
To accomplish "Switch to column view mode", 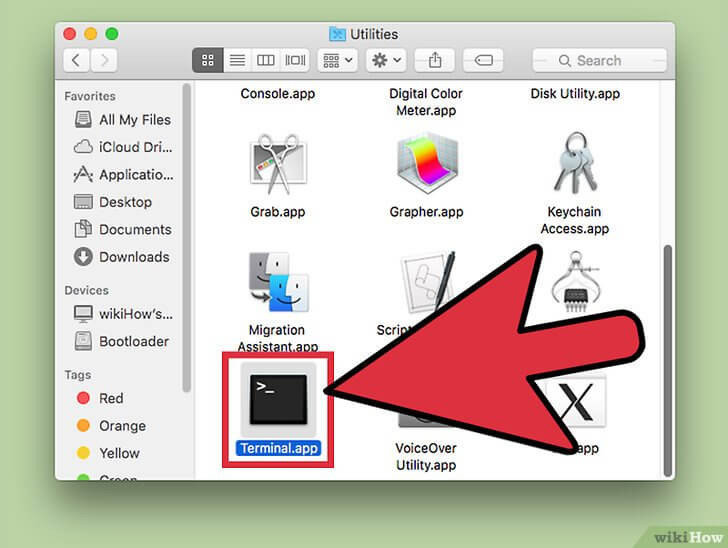I will (x=266, y=60).
